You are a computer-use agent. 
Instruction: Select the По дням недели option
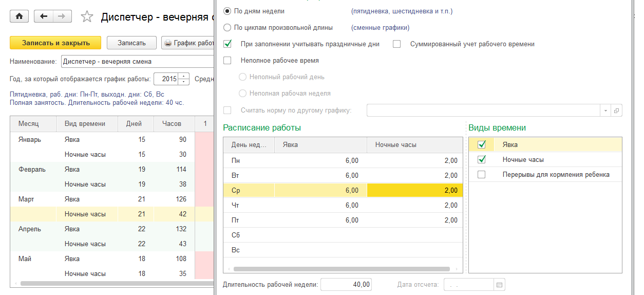(x=227, y=11)
